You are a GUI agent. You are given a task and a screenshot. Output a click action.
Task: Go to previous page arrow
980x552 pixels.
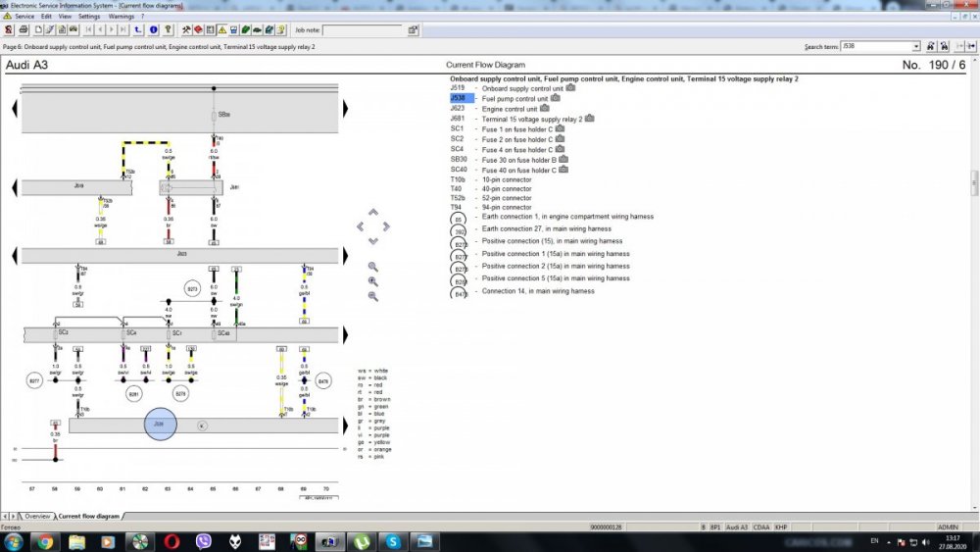point(100,29)
